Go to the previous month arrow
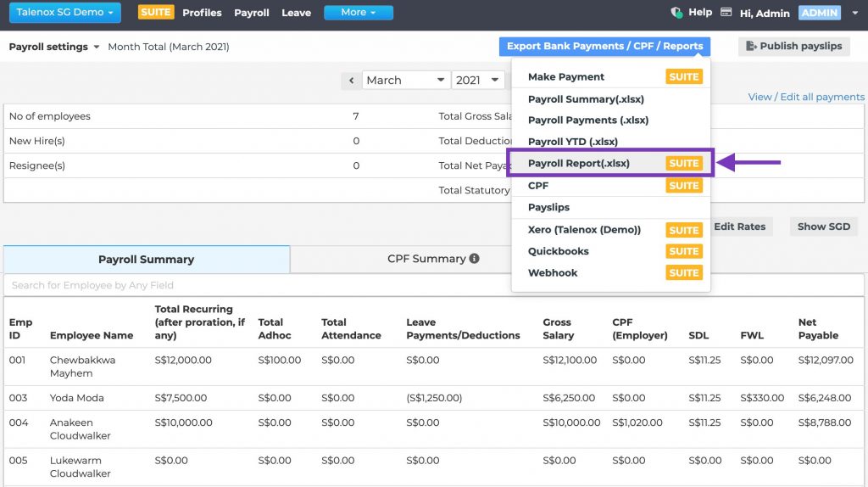Image resolution: width=868 pixels, height=487 pixels. pyautogui.click(x=351, y=81)
